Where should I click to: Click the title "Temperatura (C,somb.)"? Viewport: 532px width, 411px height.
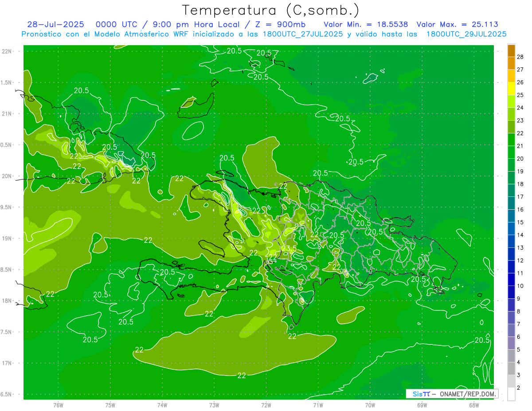[271, 10]
